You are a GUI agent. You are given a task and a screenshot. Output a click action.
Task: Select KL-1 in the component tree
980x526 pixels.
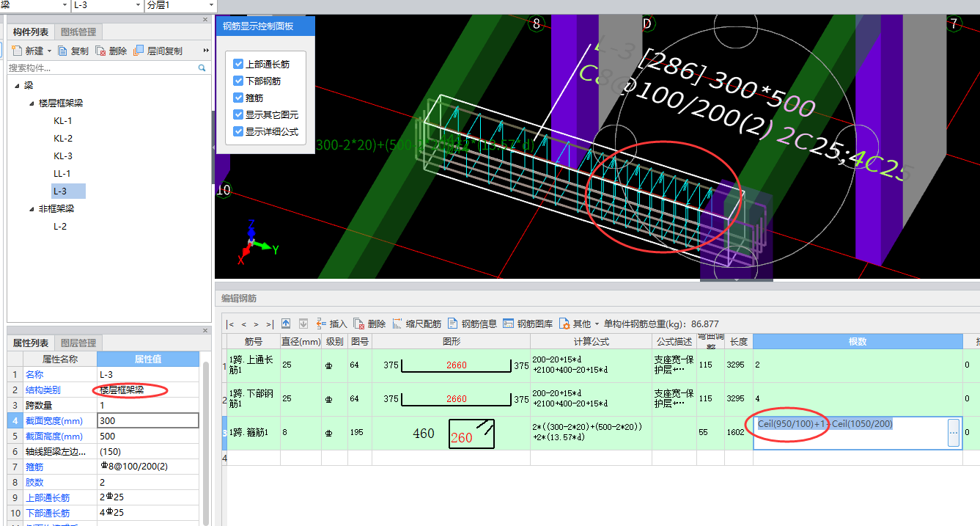[63, 120]
